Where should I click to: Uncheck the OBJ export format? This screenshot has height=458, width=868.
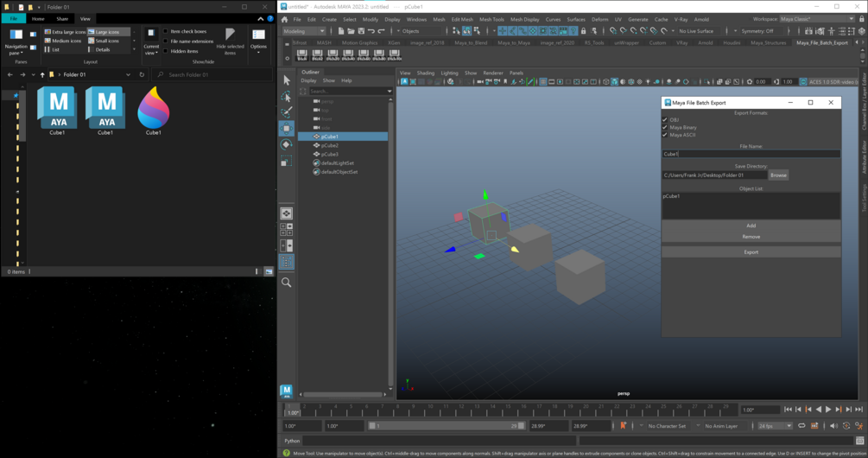click(x=665, y=119)
